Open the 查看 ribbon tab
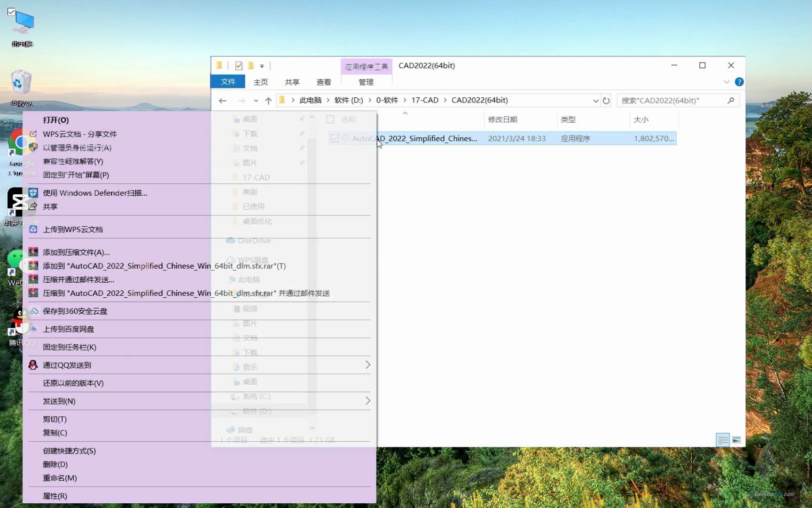This screenshot has height=508, width=812. click(x=323, y=82)
